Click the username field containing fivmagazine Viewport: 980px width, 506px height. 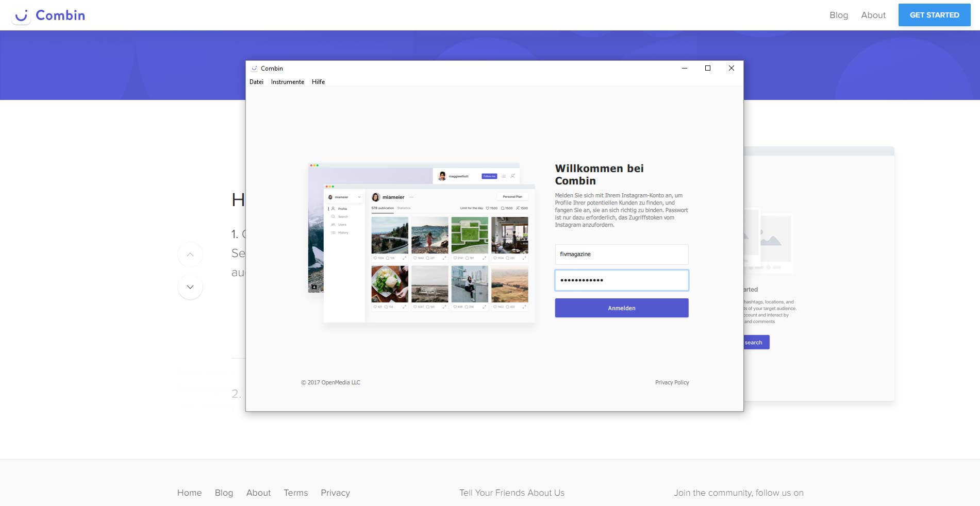point(621,255)
